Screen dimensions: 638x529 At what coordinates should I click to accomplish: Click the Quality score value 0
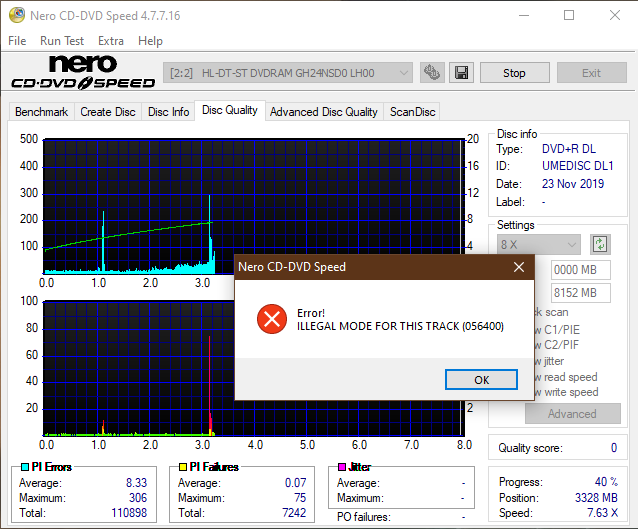[614, 448]
